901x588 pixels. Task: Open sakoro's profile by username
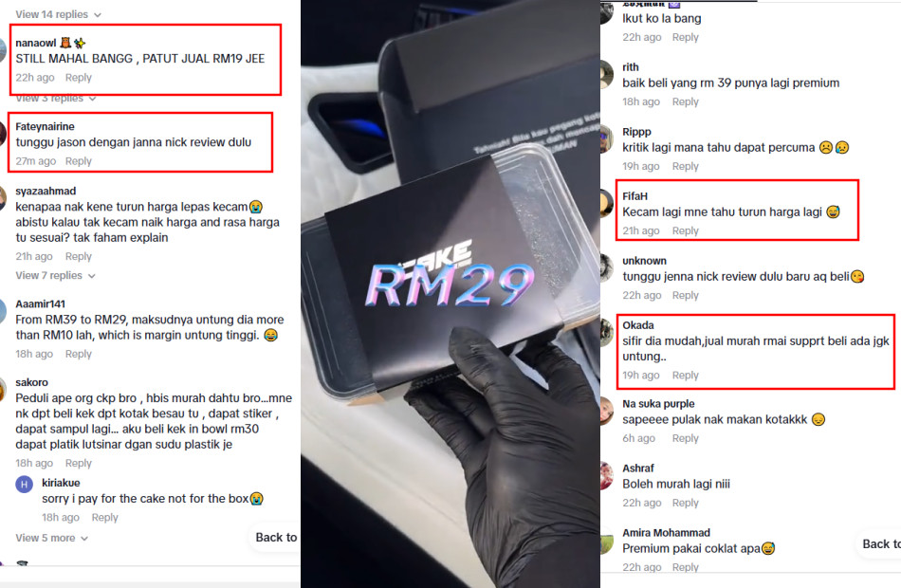[x=31, y=383]
